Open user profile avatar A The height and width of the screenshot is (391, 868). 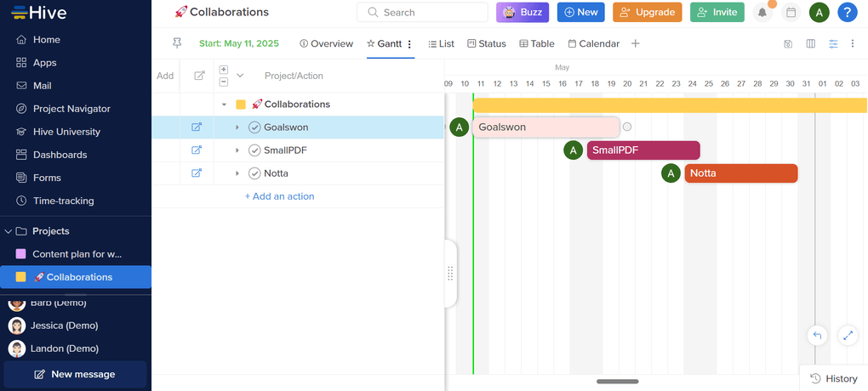819,12
